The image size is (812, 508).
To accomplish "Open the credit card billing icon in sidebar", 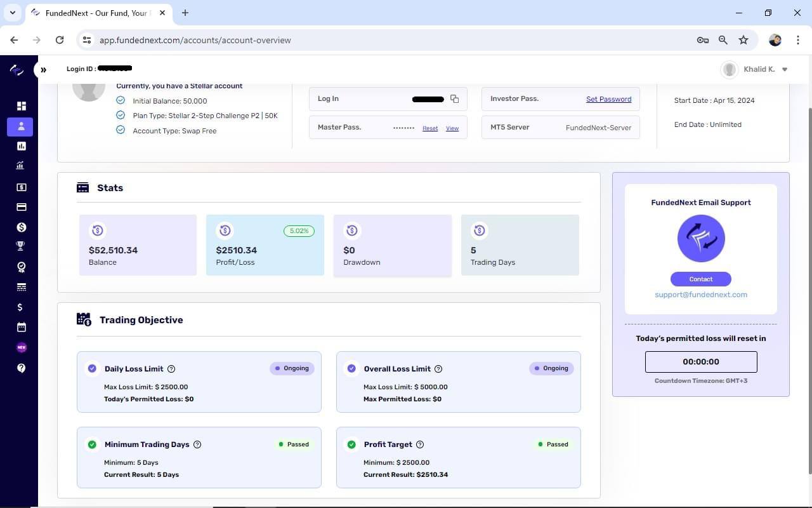I will [21, 207].
